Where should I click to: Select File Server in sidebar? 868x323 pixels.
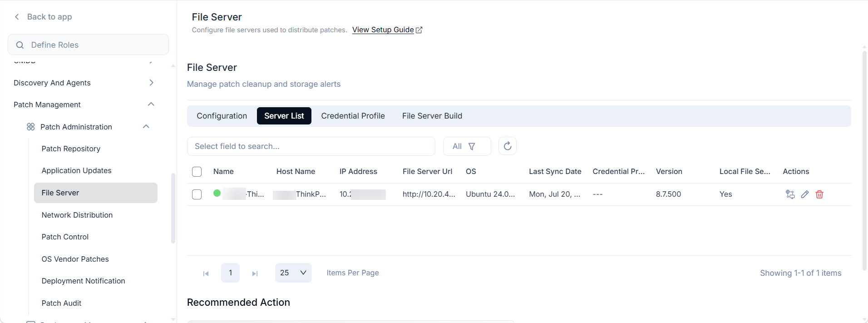[x=96, y=193]
